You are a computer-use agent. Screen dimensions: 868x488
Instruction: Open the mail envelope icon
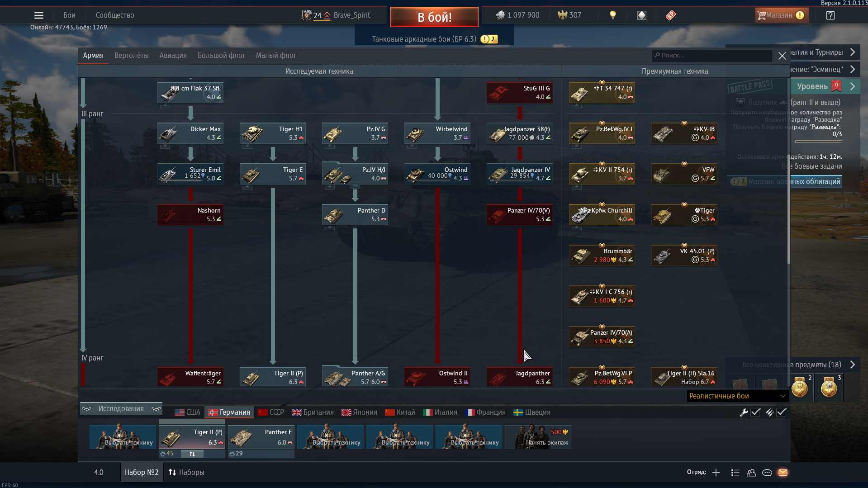(x=783, y=473)
